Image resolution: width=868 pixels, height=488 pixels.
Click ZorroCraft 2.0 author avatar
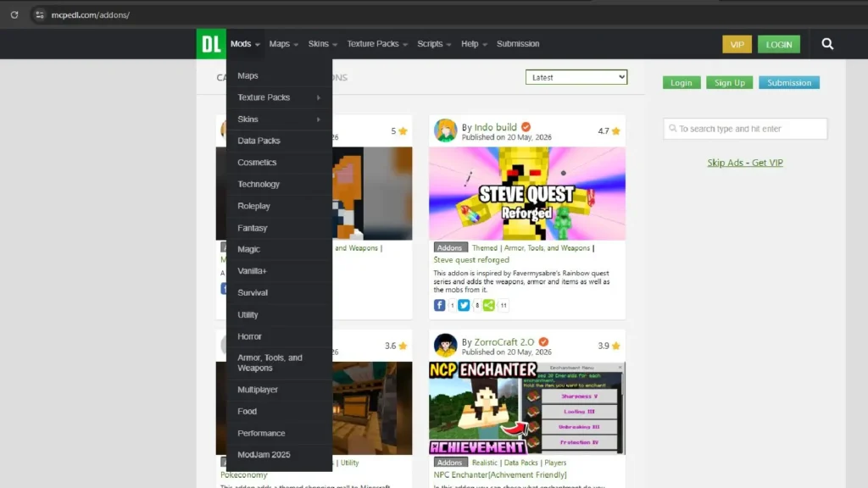point(445,346)
